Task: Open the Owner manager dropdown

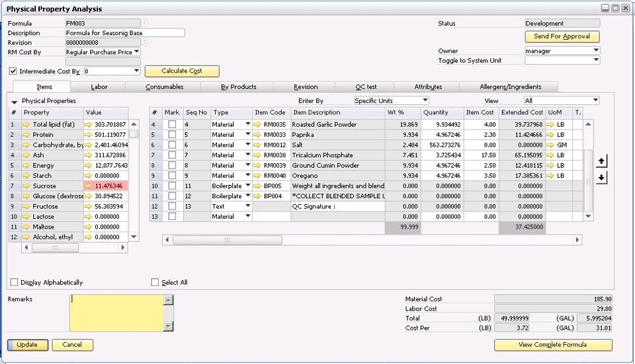Action: point(596,51)
